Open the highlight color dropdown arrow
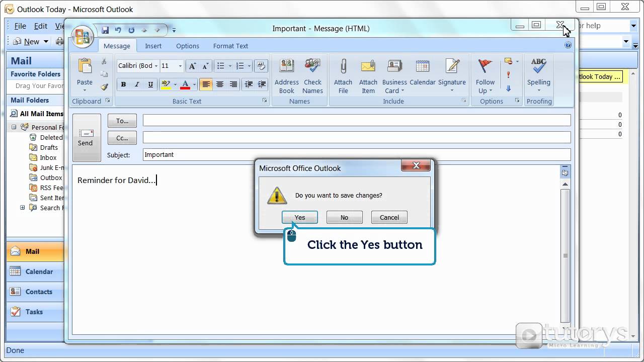This screenshot has width=644, height=362. 175,84
